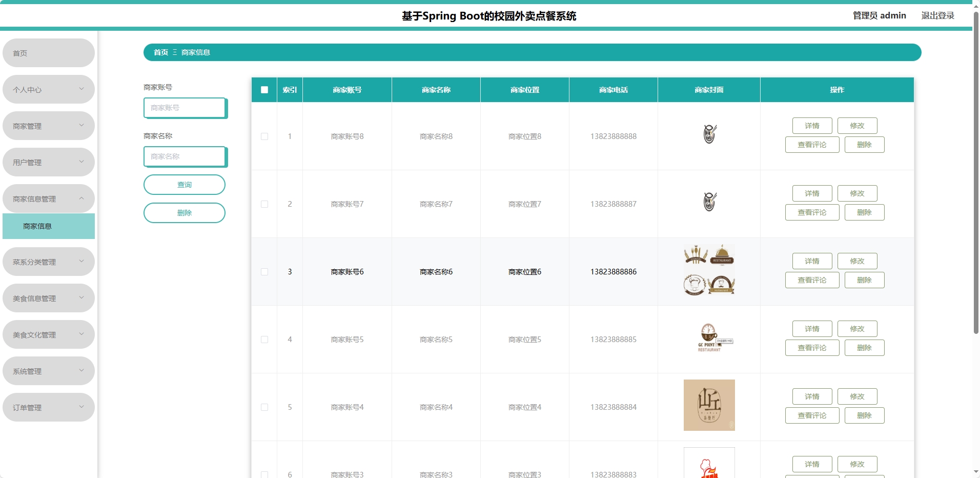This screenshot has width=980, height=478.
Task: Check the row for 商家账号8
Action: pos(264,136)
